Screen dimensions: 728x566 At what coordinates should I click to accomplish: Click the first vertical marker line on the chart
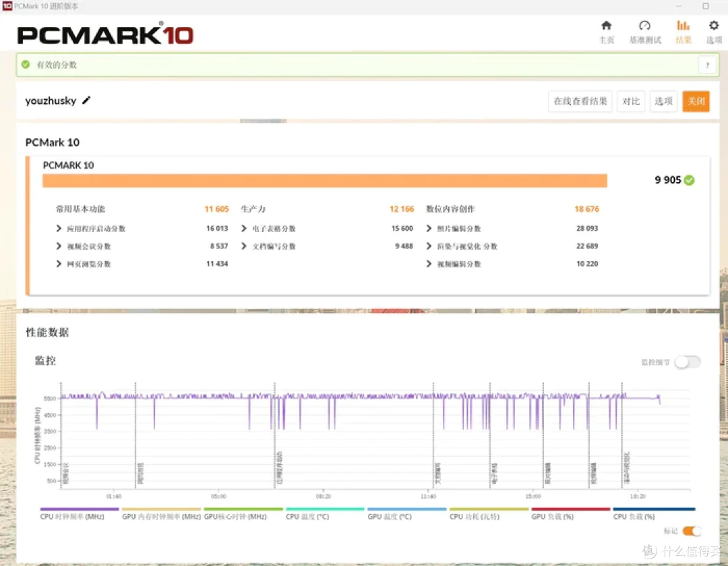(61, 434)
